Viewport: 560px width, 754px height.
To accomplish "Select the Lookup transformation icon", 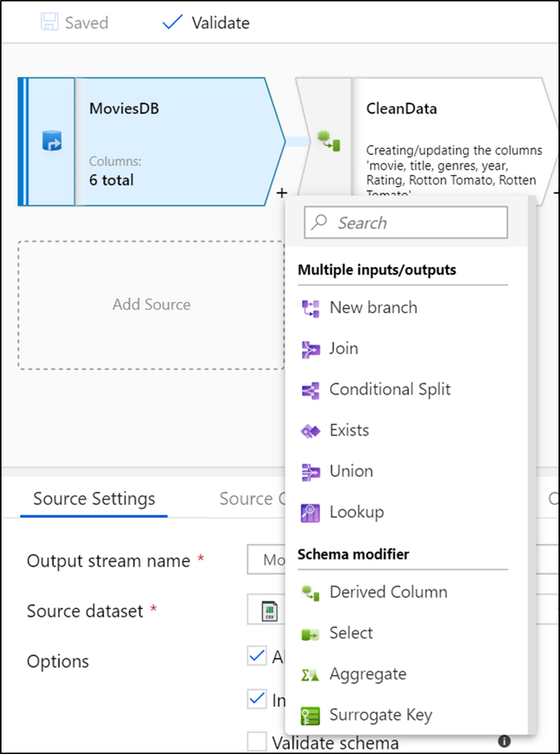I will point(311,512).
